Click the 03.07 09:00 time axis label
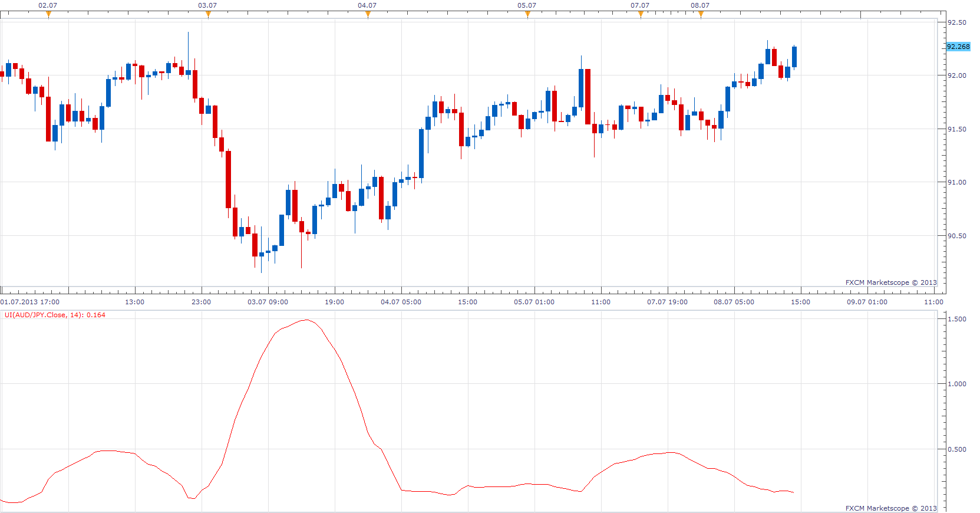 tap(268, 302)
